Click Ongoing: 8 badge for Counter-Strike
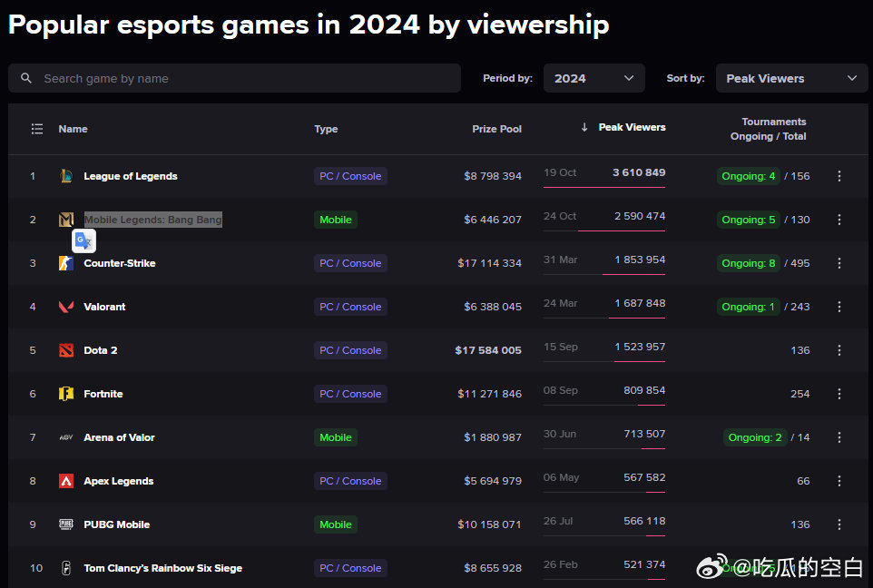 click(748, 263)
